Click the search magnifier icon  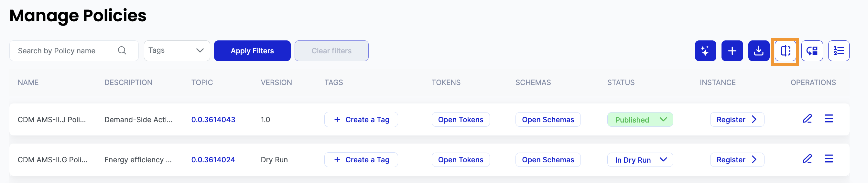tap(122, 50)
